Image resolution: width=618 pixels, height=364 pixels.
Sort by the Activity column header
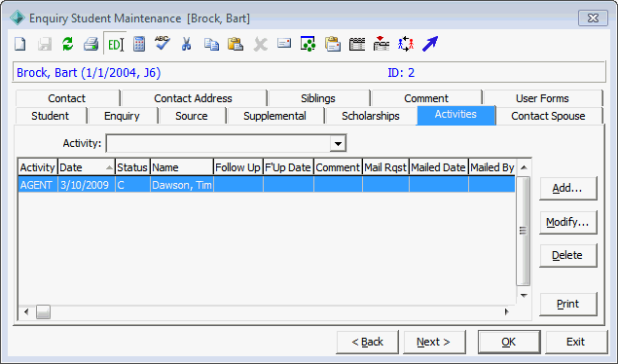[38, 167]
